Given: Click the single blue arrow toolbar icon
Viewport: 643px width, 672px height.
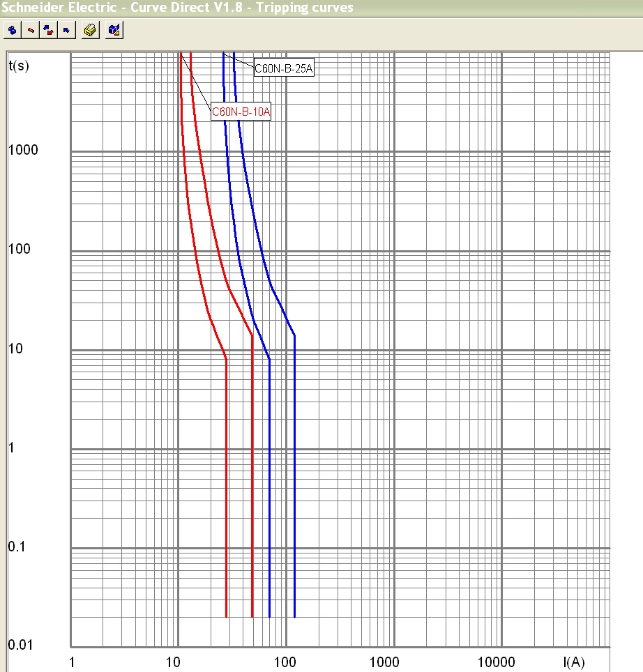Looking at the screenshot, I should 66,31.
